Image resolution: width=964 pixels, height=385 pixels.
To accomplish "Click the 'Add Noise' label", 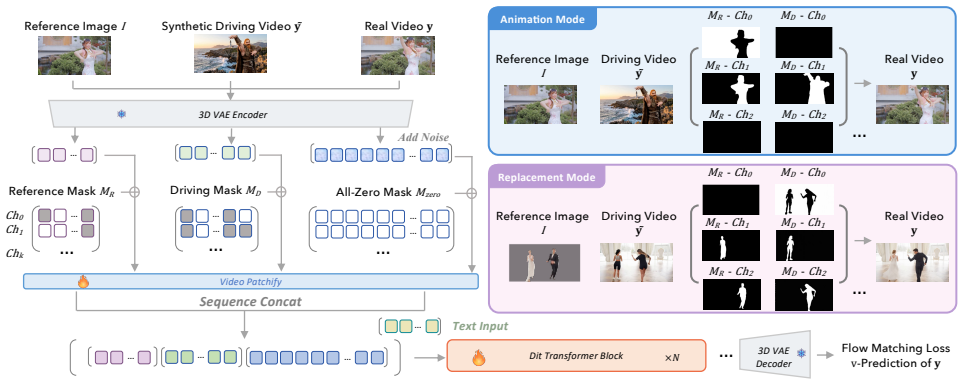I will (423, 137).
